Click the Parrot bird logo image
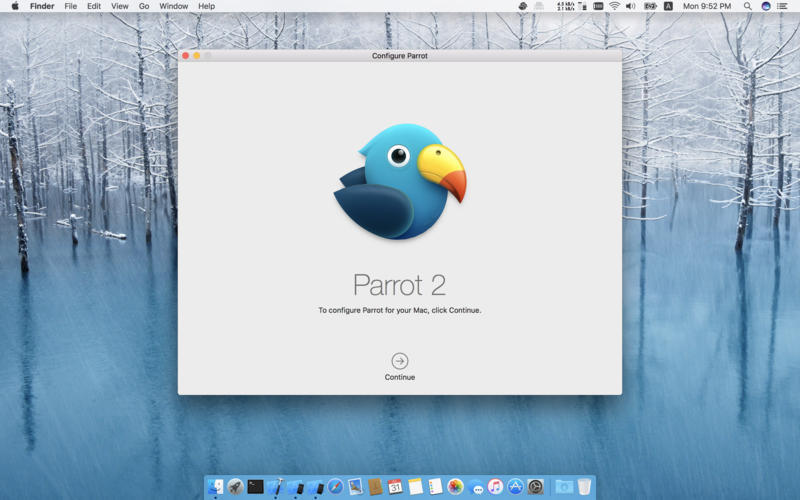Viewport: 800px width, 500px height. point(400,181)
